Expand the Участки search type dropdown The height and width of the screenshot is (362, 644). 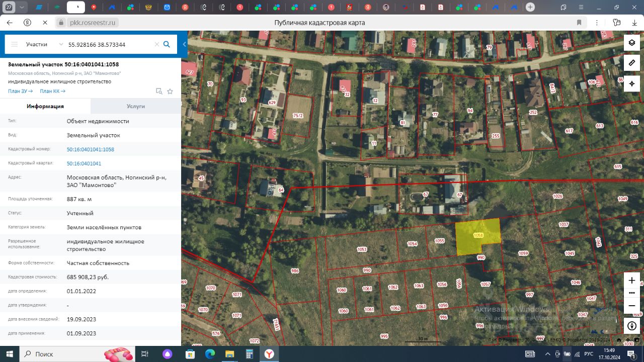coord(61,44)
